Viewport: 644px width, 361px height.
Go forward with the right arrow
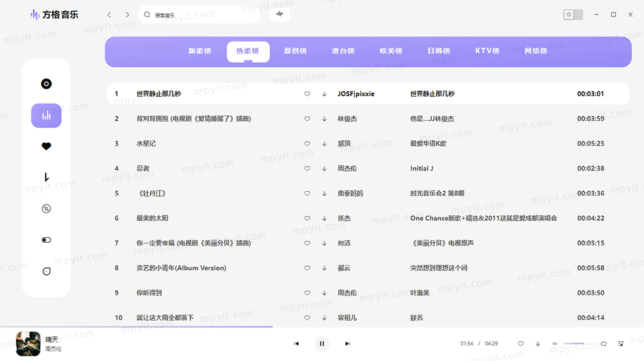pyautogui.click(x=127, y=15)
